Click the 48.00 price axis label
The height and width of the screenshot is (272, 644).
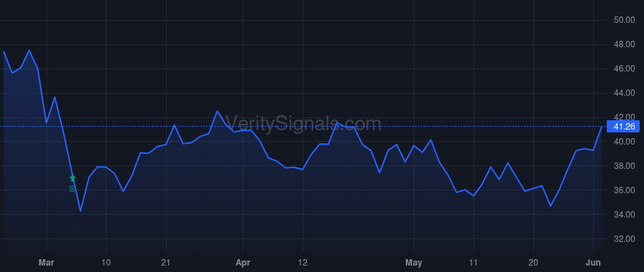point(624,44)
